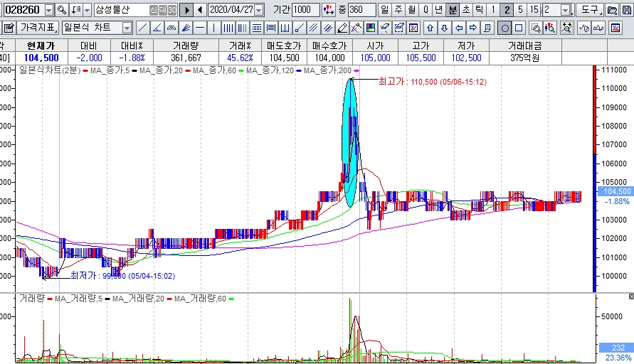Close the volume pane with X icon
This screenshot has height=364, width=634.
point(631,296)
